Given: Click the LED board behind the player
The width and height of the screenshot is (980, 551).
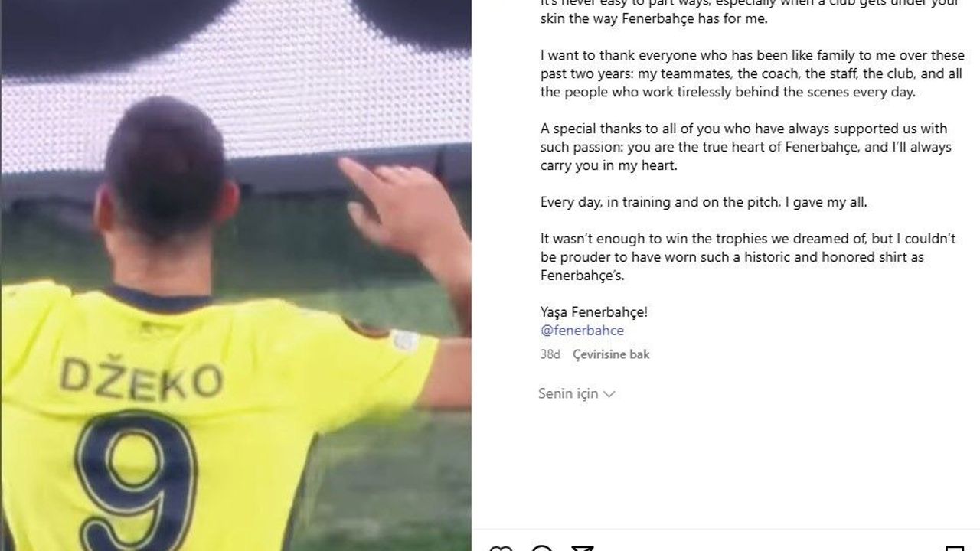Looking at the screenshot, I should (236, 99).
